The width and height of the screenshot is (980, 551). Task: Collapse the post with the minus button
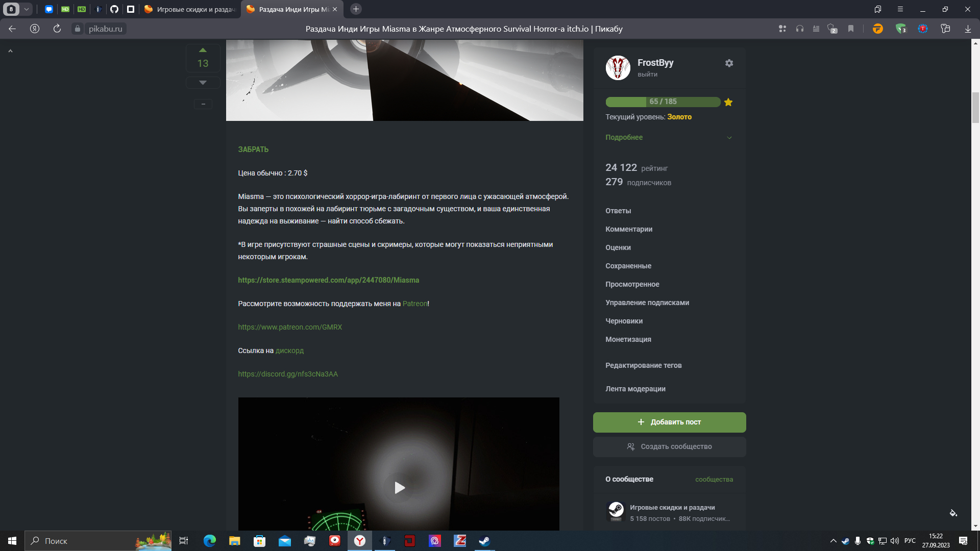click(203, 104)
